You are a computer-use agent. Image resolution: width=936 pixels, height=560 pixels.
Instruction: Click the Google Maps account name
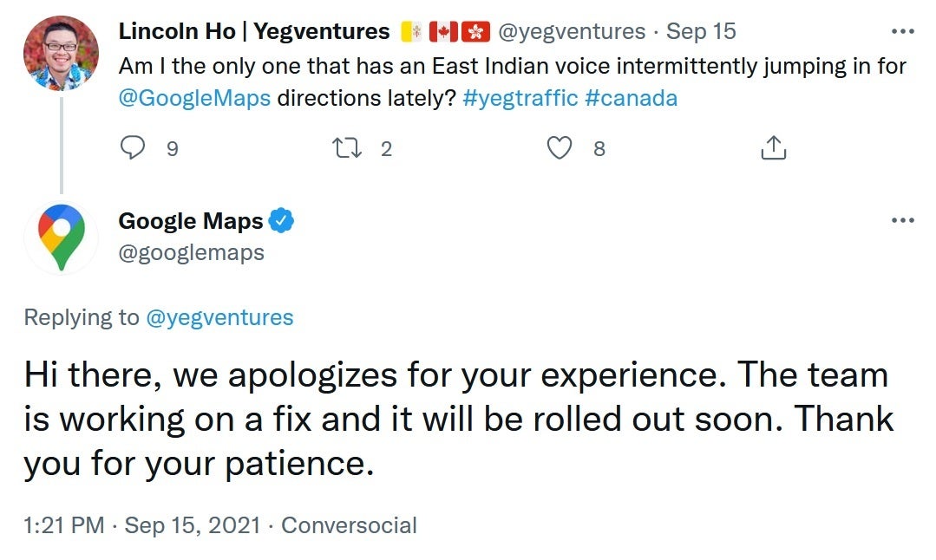[x=191, y=221]
